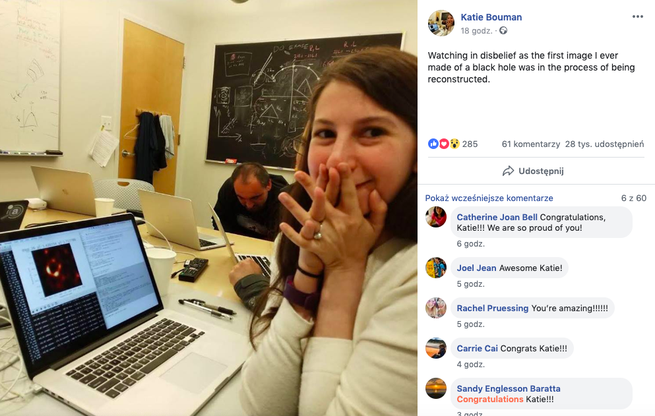This screenshot has height=416, width=655.
Task: Expand earlier comments with Pokaż wcześniejsze komentarze
Action: click(489, 198)
